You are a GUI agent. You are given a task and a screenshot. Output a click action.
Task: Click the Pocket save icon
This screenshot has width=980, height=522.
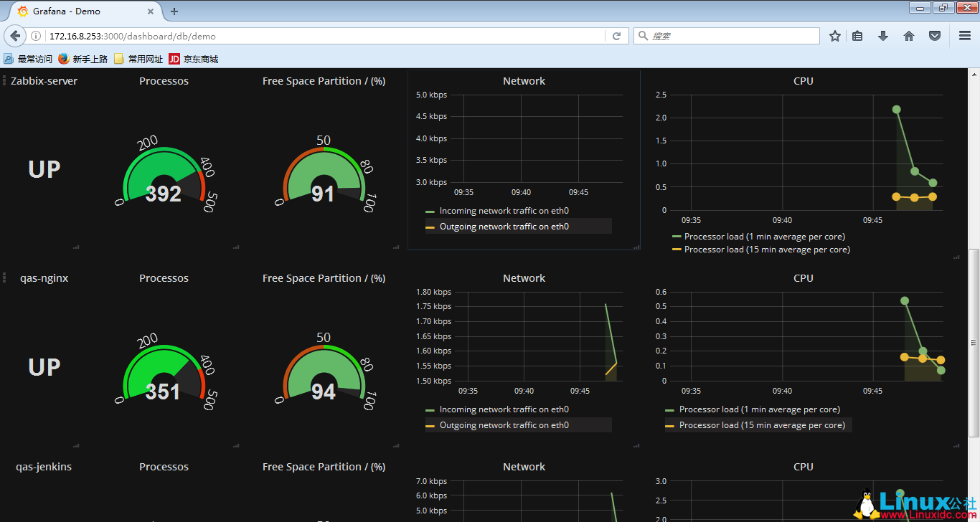pos(935,36)
